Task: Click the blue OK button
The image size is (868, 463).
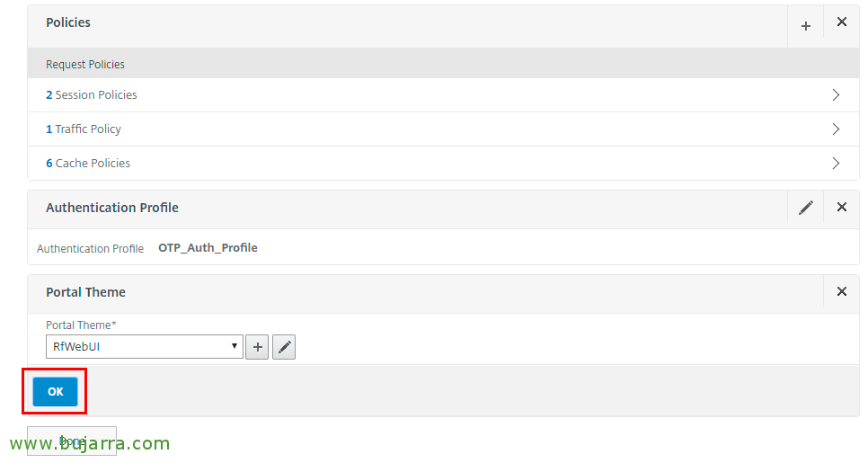Action: pos(56,392)
